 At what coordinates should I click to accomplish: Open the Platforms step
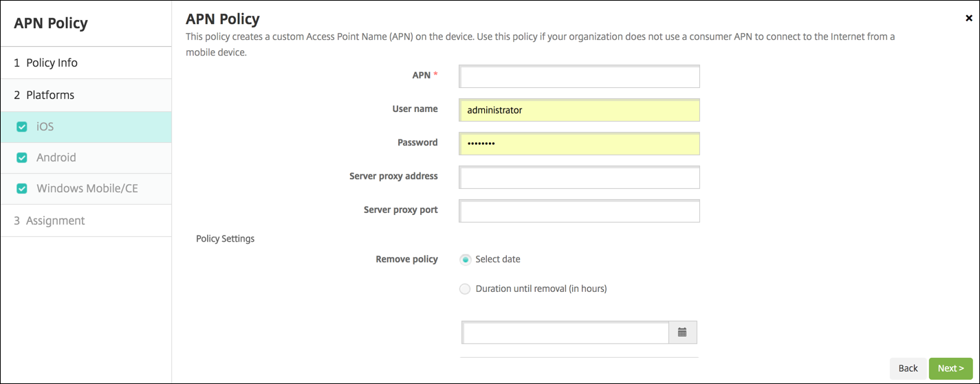(x=50, y=95)
